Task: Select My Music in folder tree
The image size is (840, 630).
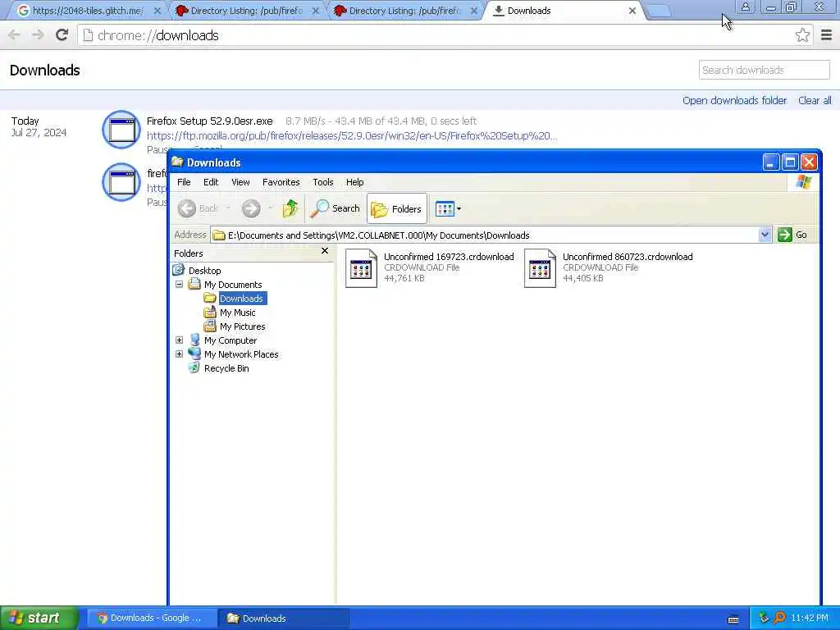Action: [237, 313]
